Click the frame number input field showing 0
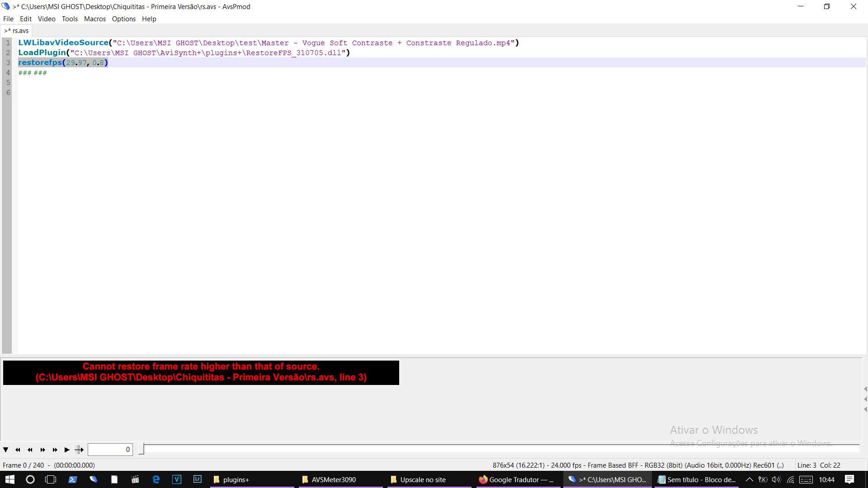Image resolution: width=868 pixels, height=488 pixels. point(110,449)
